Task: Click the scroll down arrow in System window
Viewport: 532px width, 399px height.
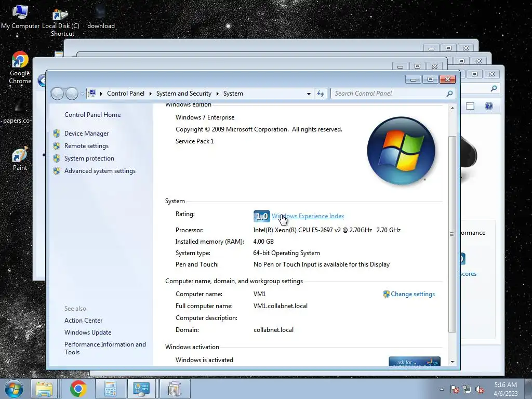Action: [453, 362]
